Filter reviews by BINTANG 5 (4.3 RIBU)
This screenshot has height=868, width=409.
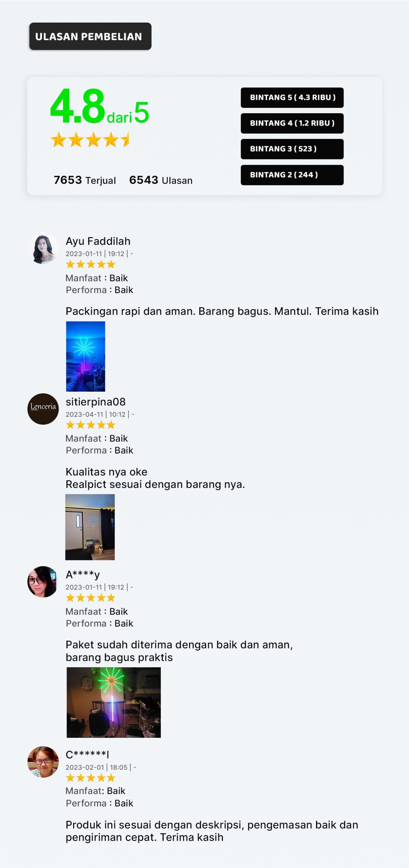292,98
